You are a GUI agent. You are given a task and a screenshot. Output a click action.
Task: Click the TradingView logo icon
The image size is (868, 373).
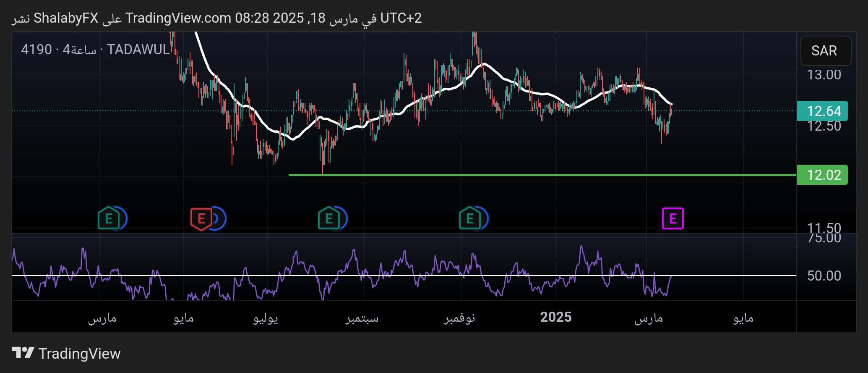click(23, 353)
